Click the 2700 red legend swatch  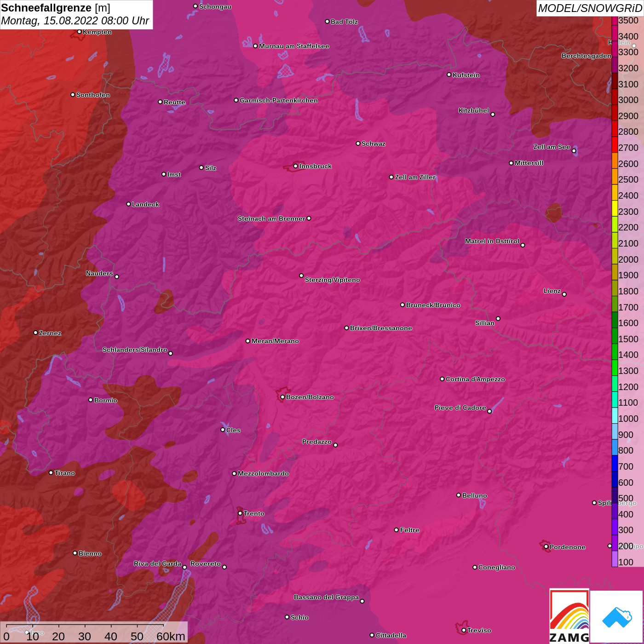pyautogui.click(x=615, y=144)
